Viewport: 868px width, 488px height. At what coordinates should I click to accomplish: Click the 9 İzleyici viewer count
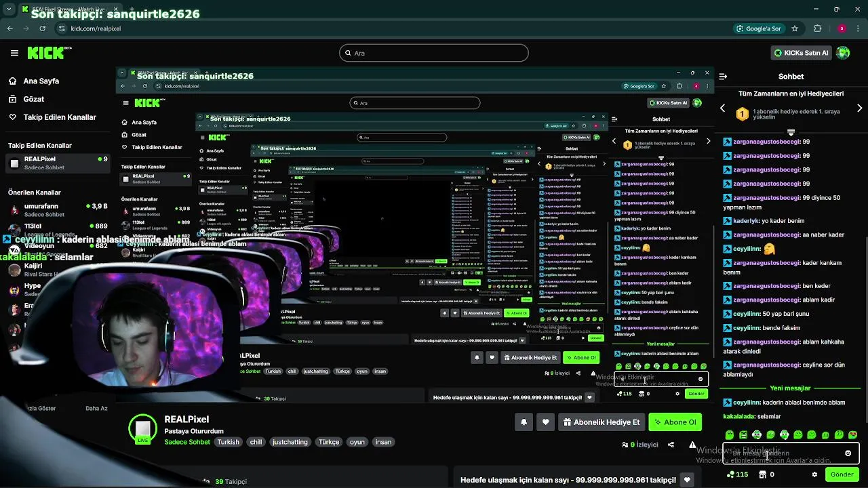point(640,445)
